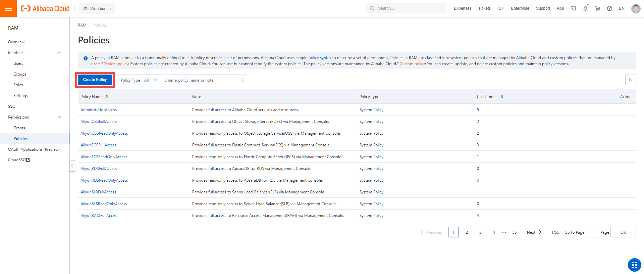
Task: Open the Policy Type dropdown
Action: tap(139, 80)
